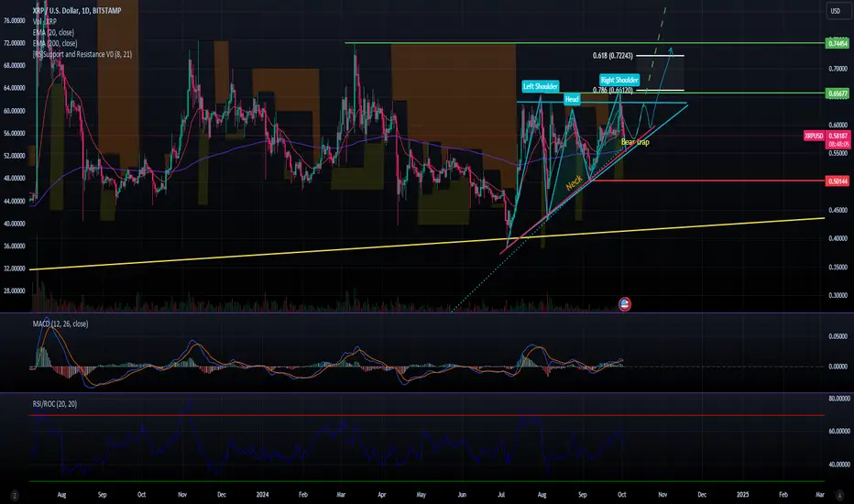Viewport: 854px width, 504px height.
Task: Click the US flag economic event icon
Action: (x=625, y=304)
